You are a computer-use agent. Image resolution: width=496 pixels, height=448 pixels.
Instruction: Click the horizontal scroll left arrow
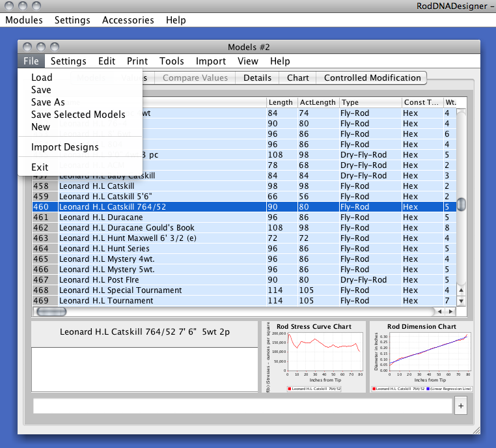point(439,312)
